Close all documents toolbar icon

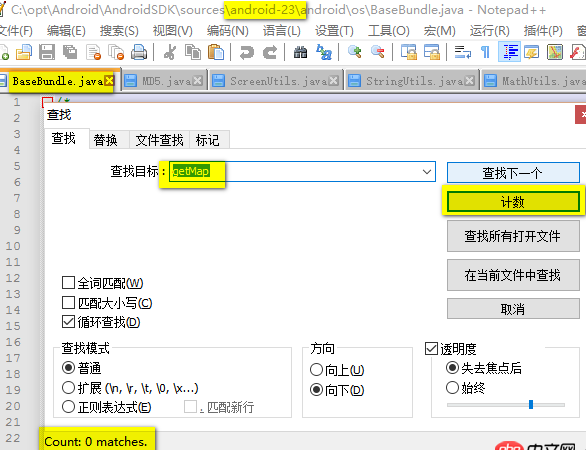tap(116, 52)
